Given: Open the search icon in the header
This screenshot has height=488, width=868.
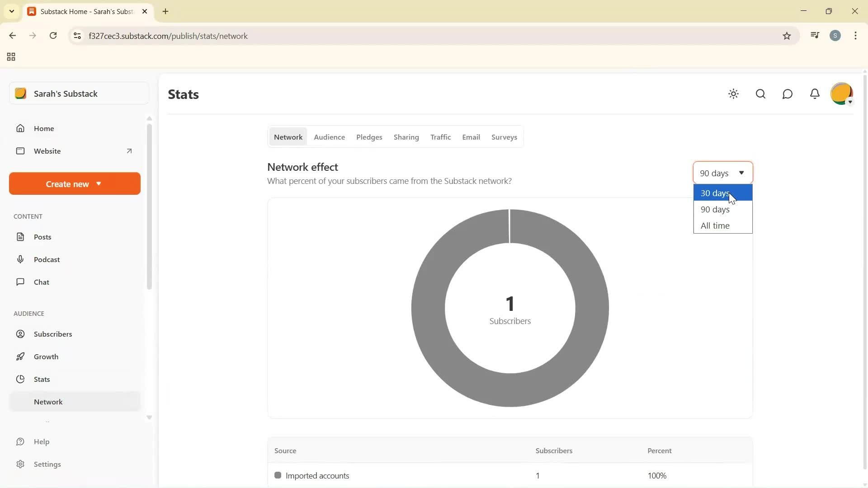Looking at the screenshot, I should (x=761, y=94).
